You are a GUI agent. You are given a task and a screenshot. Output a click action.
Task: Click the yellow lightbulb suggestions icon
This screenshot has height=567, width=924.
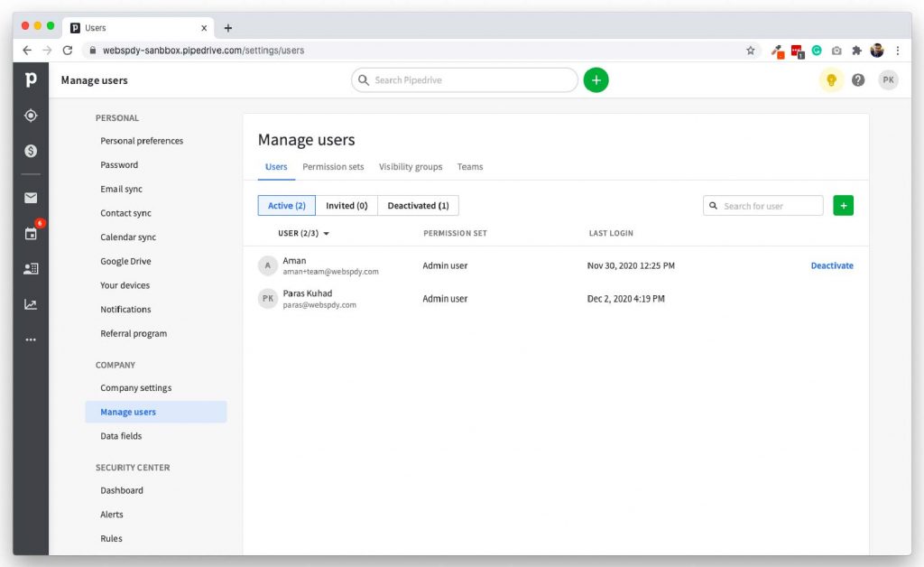click(x=831, y=79)
